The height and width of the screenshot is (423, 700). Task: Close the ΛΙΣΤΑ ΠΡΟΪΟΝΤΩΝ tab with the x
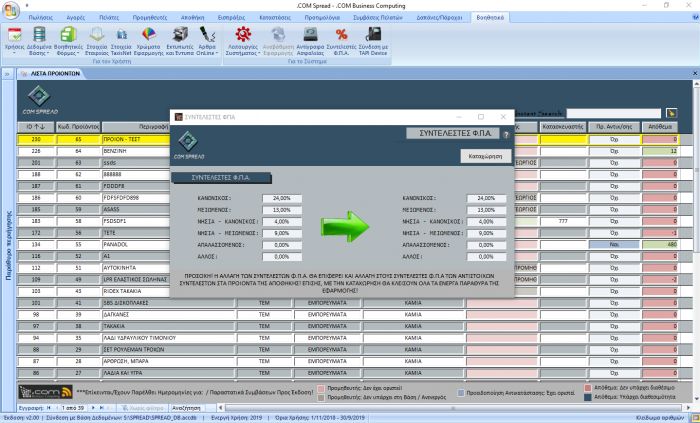pos(695,74)
